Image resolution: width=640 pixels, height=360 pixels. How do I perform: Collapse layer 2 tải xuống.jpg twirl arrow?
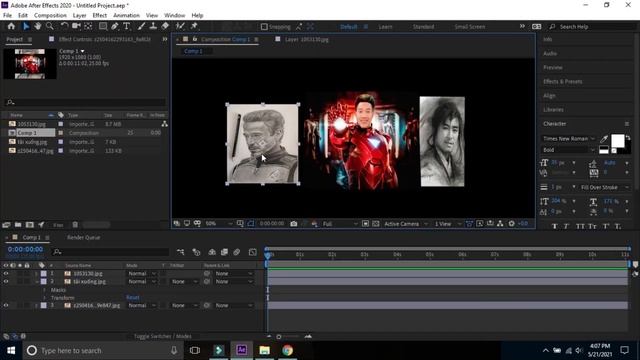click(x=36, y=282)
